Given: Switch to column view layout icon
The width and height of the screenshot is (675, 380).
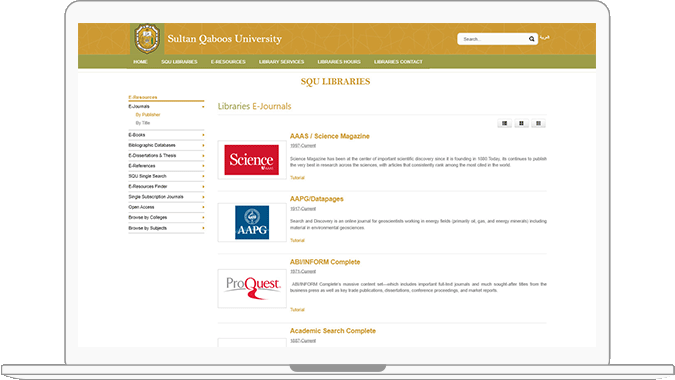Looking at the screenshot, I should tap(538, 124).
